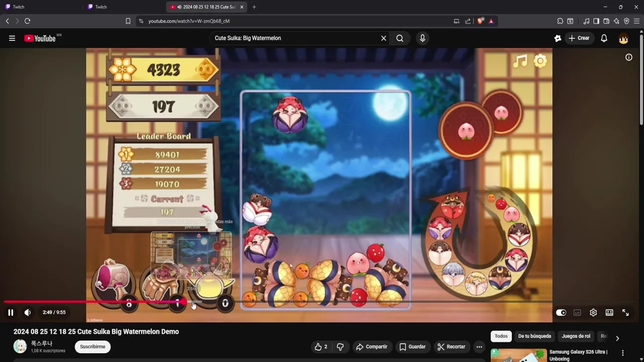Enter fullscreen mode
Screen dimensions: 644x362
tap(625, 313)
